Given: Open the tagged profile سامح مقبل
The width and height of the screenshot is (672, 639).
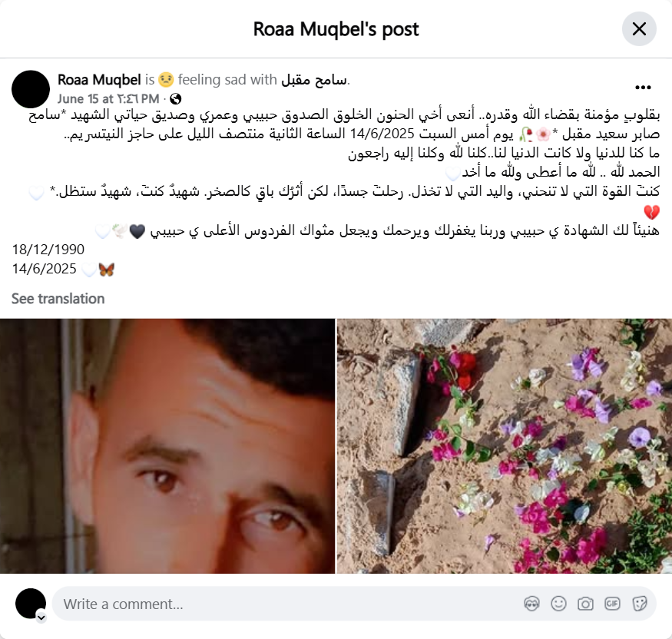Looking at the screenshot, I should (314, 80).
